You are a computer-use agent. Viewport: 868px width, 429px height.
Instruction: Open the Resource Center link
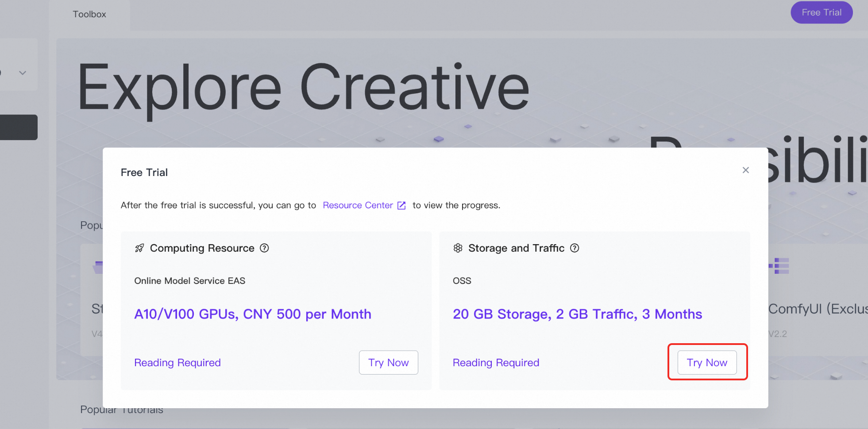(x=358, y=205)
